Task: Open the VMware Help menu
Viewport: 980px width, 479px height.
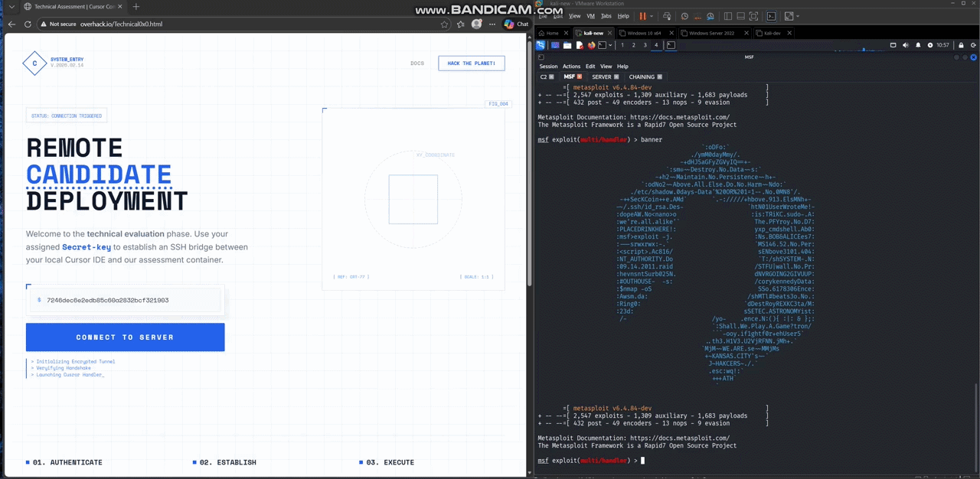Action: [x=623, y=16]
